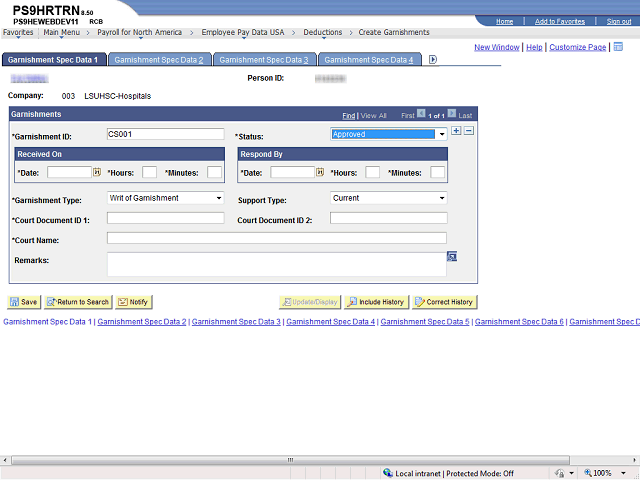Open Garnishment Spec Data 3 tab
The image size is (640, 480).
[x=264, y=60]
